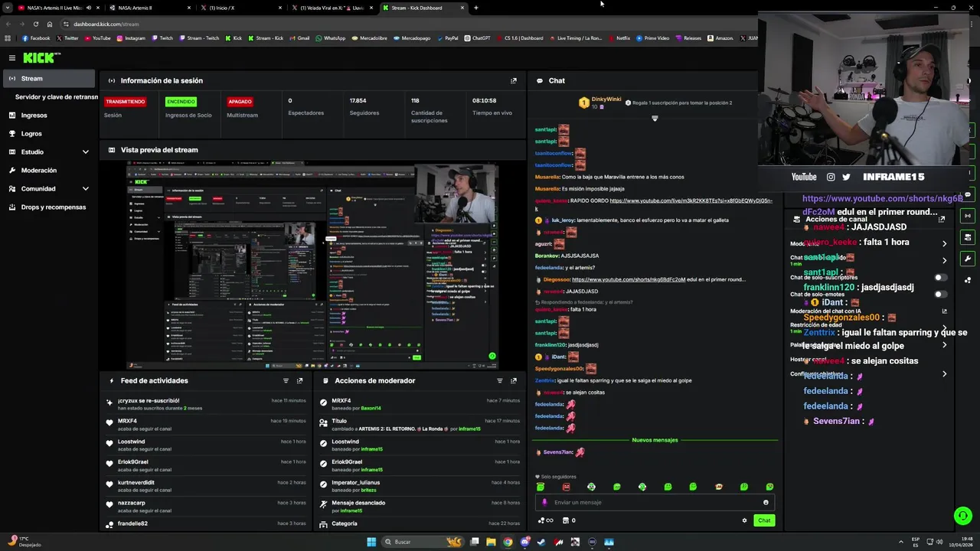Click the Windows Start button
This screenshot has height=551, width=980.
click(371, 542)
